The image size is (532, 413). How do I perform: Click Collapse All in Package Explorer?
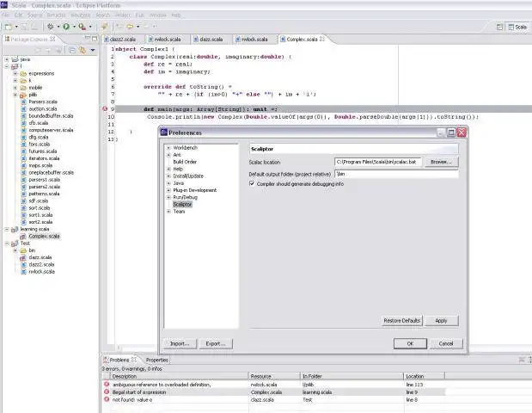(72, 50)
